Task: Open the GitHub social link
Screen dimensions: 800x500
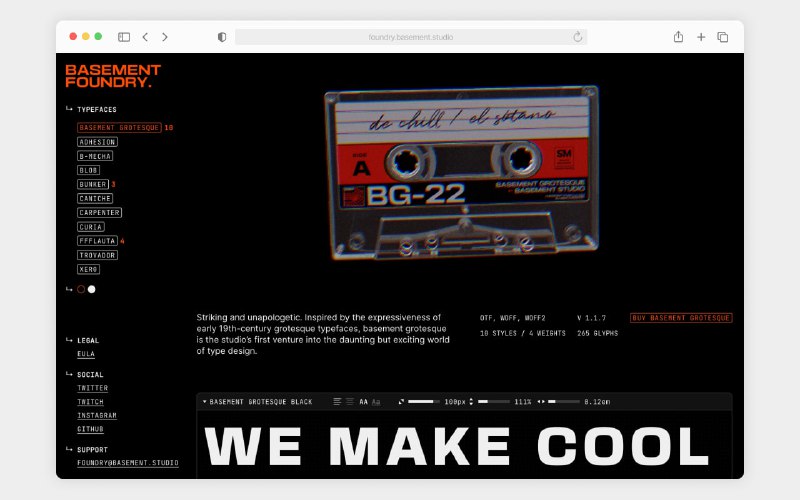Action: [90, 430]
